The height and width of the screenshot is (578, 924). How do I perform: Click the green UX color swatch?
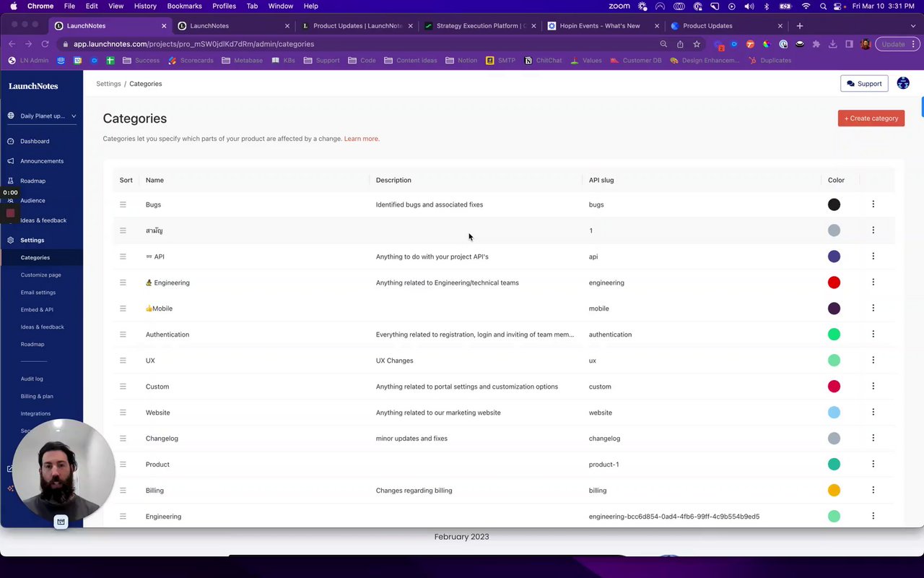click(x=834, y=361)
